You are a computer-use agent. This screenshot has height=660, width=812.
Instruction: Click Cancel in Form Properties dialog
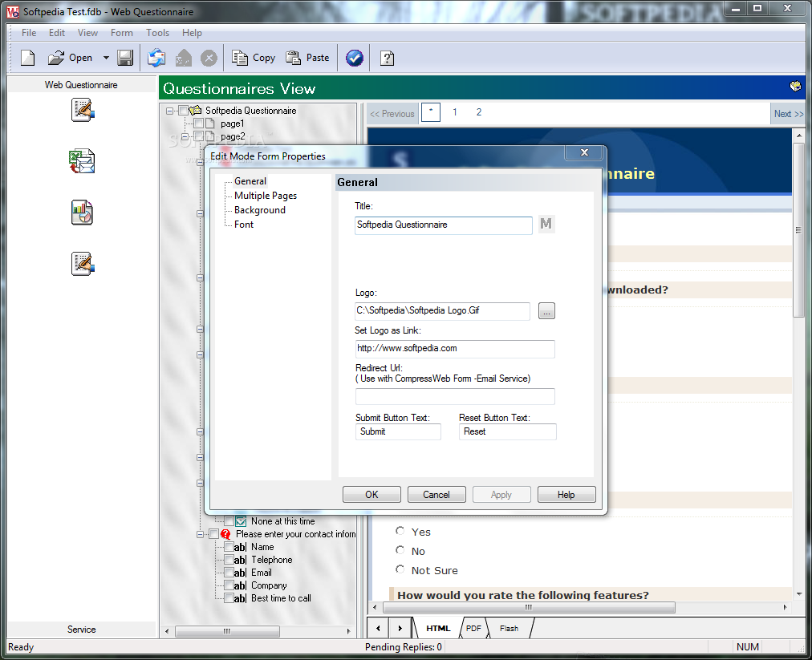pos(436,494)
